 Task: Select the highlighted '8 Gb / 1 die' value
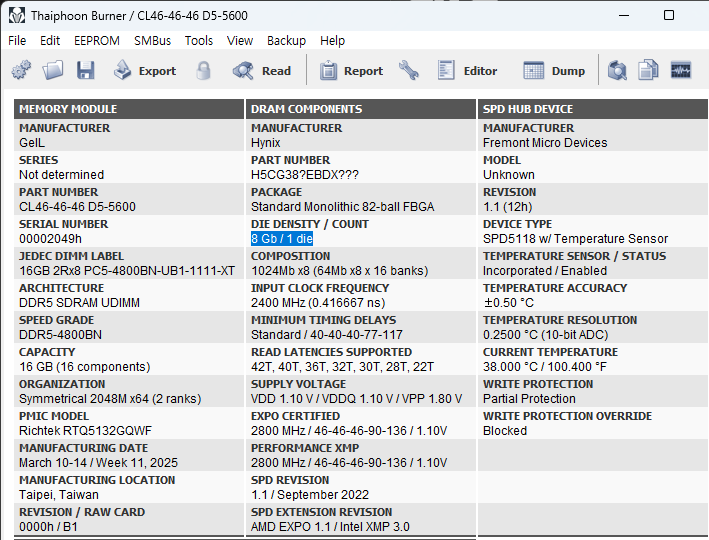tap(282, 239)
